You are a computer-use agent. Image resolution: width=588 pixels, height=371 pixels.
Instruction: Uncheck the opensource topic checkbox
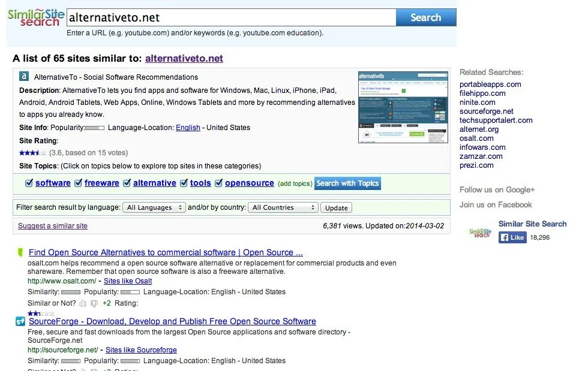(x=218, y=183)
